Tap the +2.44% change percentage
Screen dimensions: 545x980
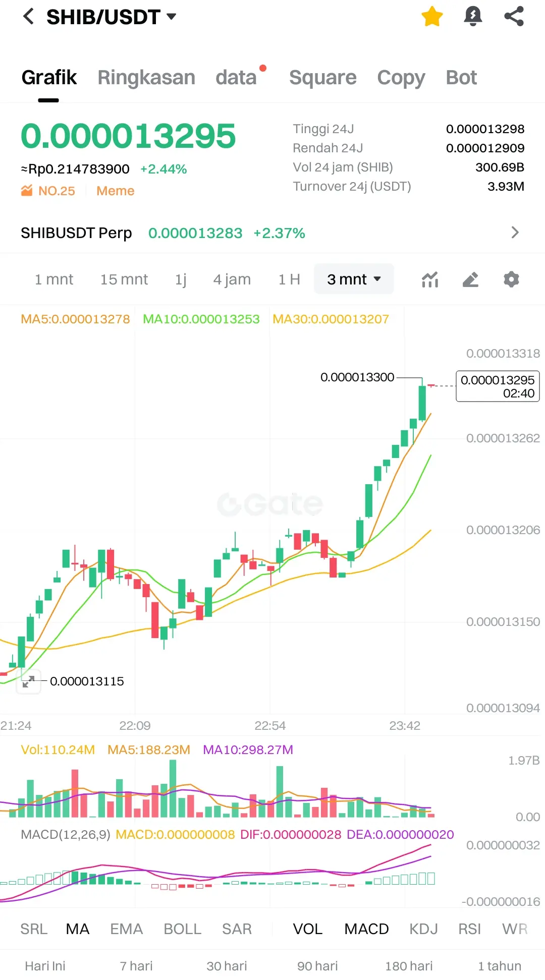click(x=163, y=169)
